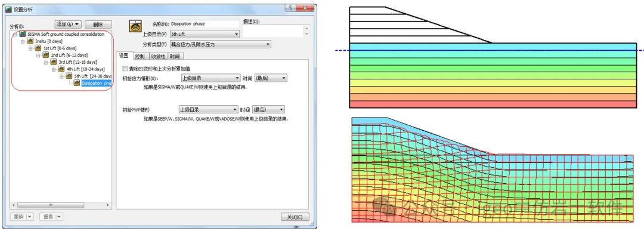This screenshot has height=234, width=644.
Task: Click the 描述 box scroll-down arrow
Action: pos(306,35)
